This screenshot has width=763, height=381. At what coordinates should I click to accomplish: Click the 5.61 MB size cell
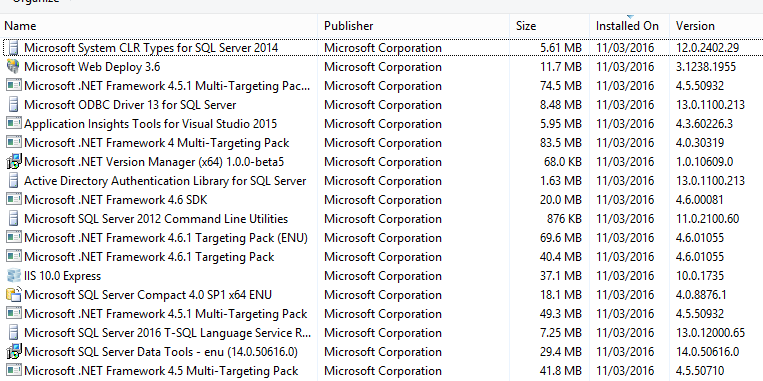561,48
